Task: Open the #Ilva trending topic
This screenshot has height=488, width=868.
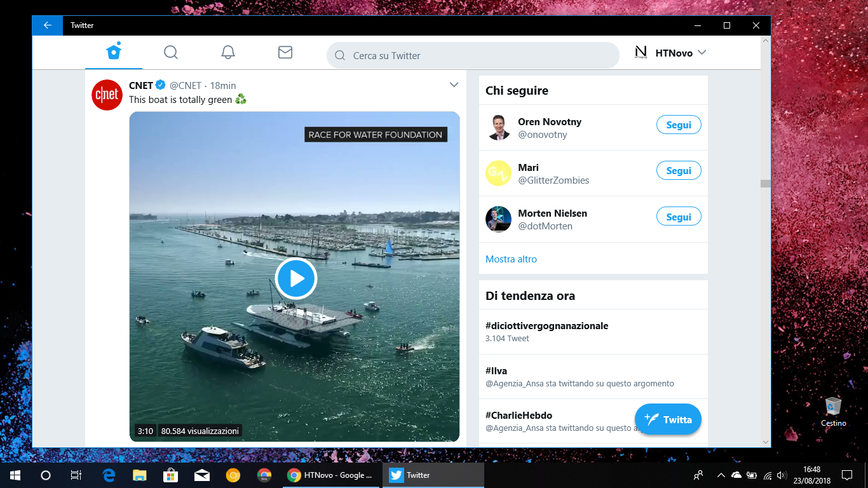Action: pyautogui.click(x=496, y=371)
